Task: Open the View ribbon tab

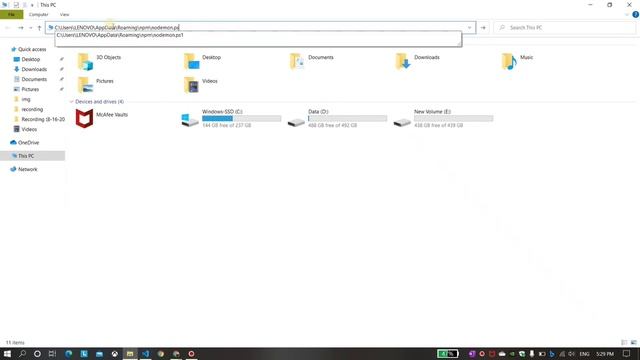Action: (x=64, y=14)
